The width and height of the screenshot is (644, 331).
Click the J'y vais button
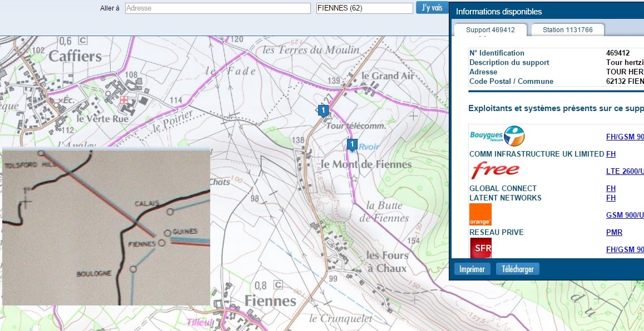pos(432,8)
